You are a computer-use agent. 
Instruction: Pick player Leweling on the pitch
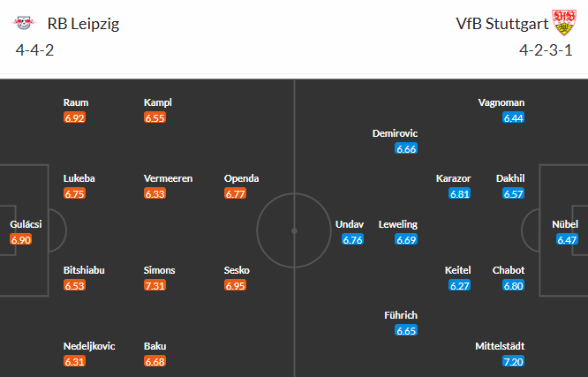click(398, 224)
